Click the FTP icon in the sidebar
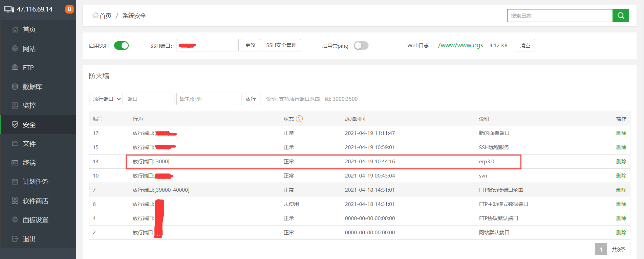Screen dimensions: 644x259 [15, 67]
